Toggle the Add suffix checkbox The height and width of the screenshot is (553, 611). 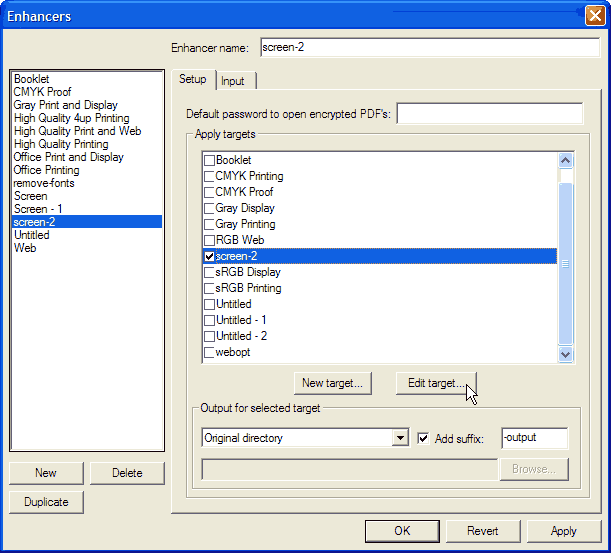(423, 438)
